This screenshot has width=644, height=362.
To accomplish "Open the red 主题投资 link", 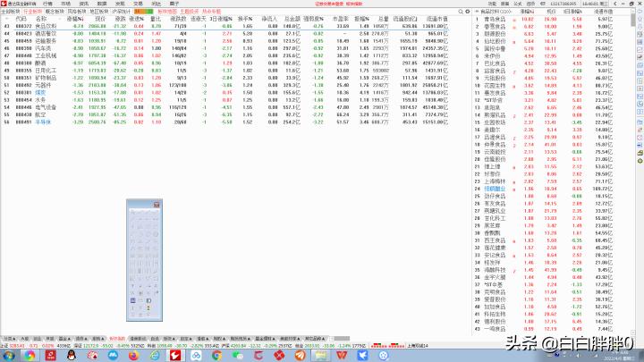I will coord(189,12).
